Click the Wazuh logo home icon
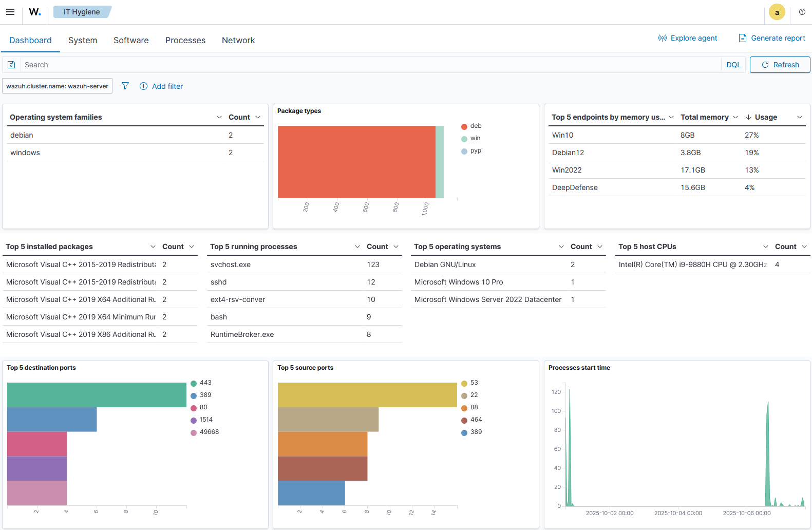Viewport: 812px width, 530px height. pos(34,12)
